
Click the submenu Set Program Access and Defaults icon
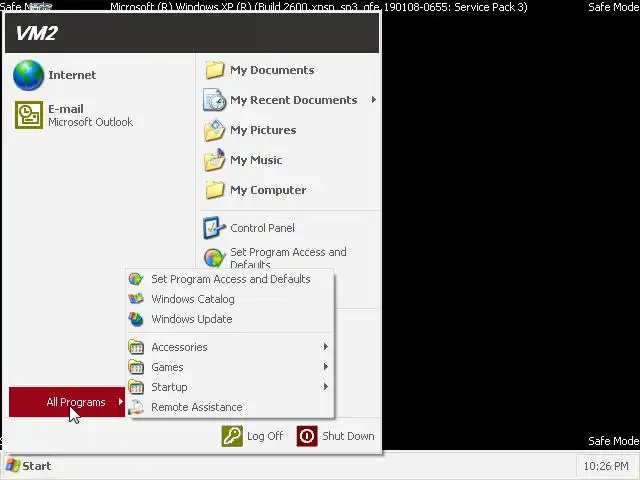pyautogui.click(x=136, y=279)
